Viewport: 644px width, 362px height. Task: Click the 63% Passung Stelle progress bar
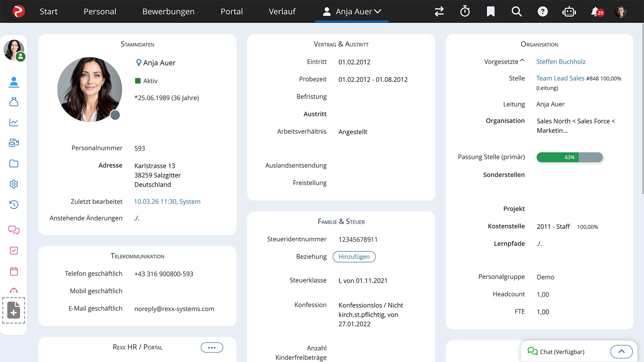[x=569, y=157]
